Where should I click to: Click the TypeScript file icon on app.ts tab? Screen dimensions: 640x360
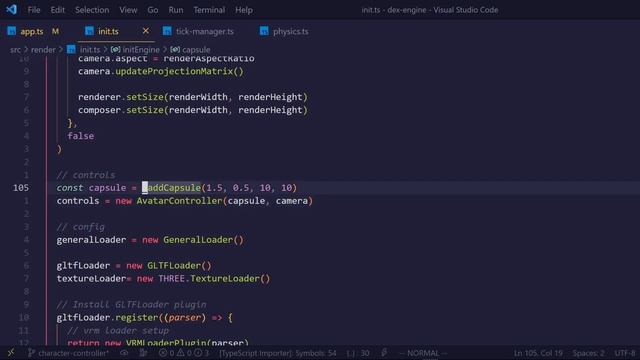[12, 31]
